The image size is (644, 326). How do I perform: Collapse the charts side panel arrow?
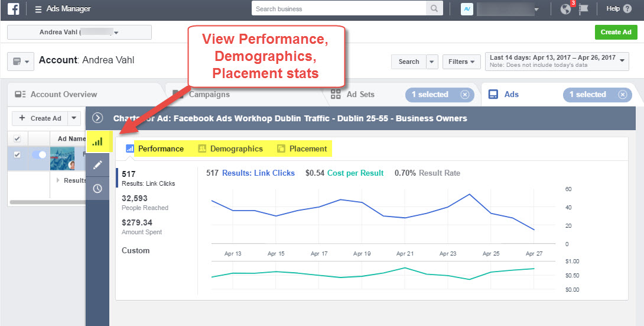(x=97, y=118)
